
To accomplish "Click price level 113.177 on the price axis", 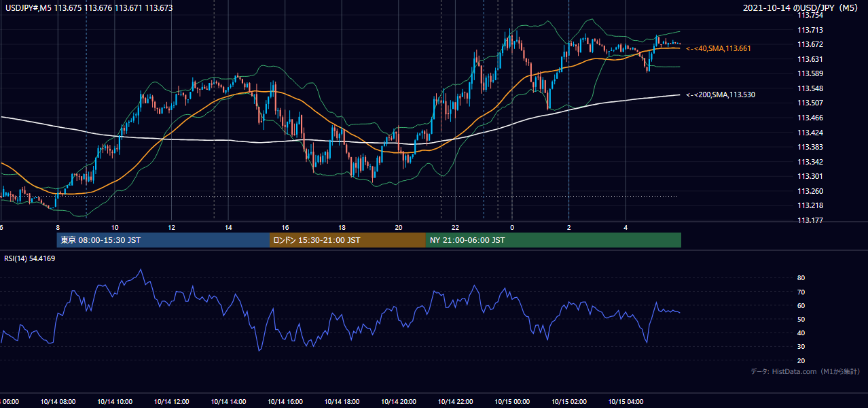I will pyautogui.click(x=810, y=220).
